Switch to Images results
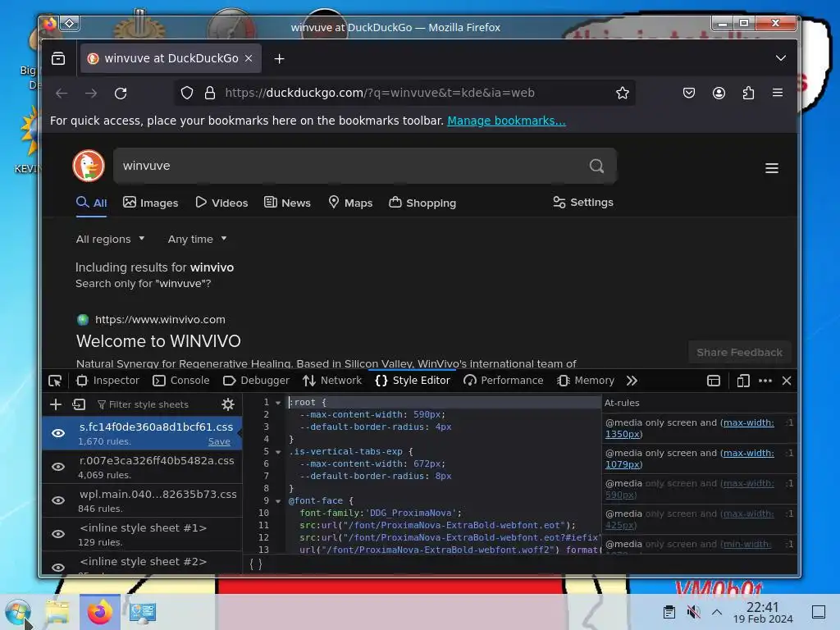840x630 pixels. click(151, 203)
